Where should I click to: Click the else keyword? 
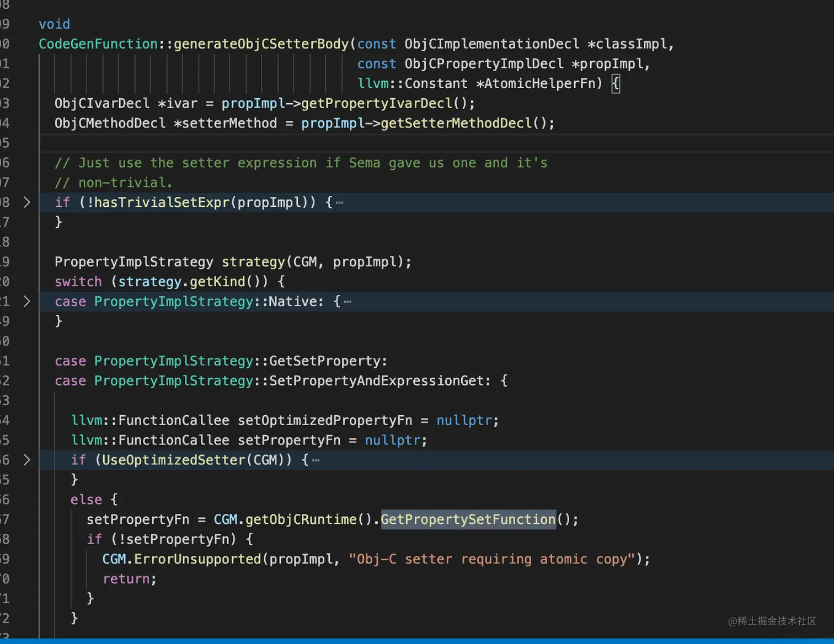pos(86,500)
